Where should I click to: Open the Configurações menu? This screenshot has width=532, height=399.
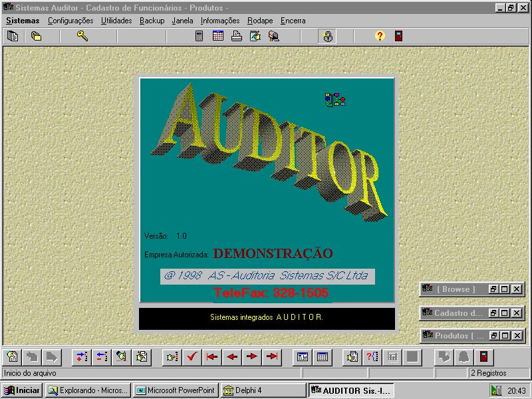(x=70, y=21)
